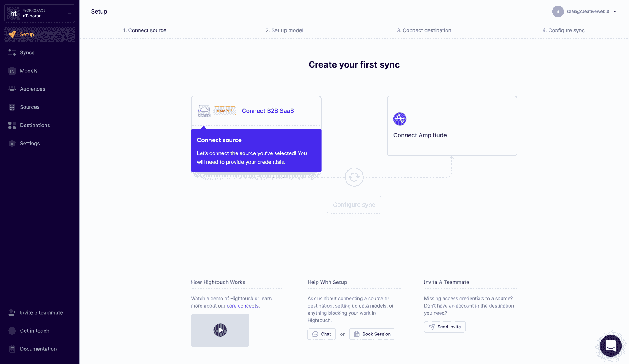Go to step 4. Configure sync
This screenshot has width=629, height=364.
tap(564, 30)
